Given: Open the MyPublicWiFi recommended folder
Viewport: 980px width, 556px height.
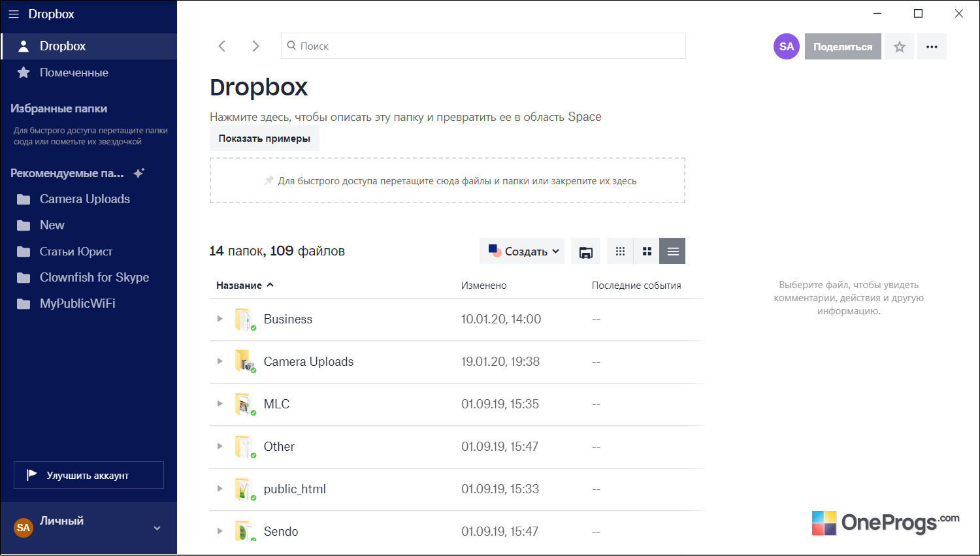Looking at the screenshot, I should pyautogui.click(x=89, y=304).
